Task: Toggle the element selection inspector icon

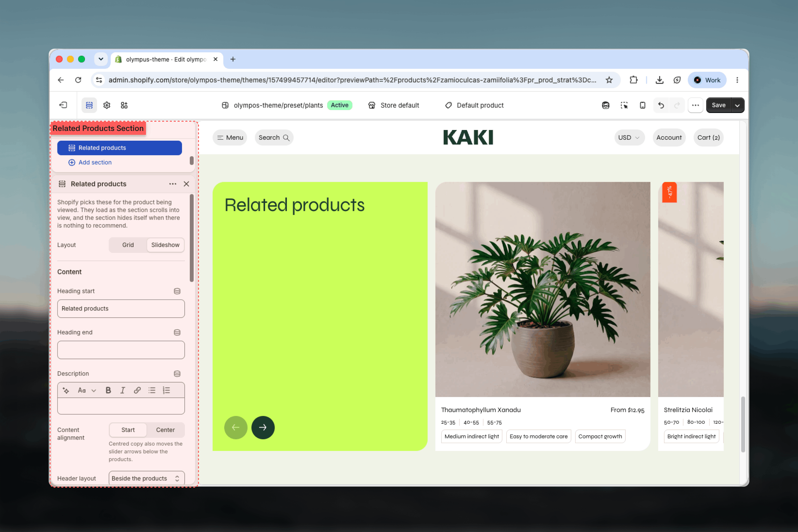Action: pyautogui.click(x=624, y=105)
